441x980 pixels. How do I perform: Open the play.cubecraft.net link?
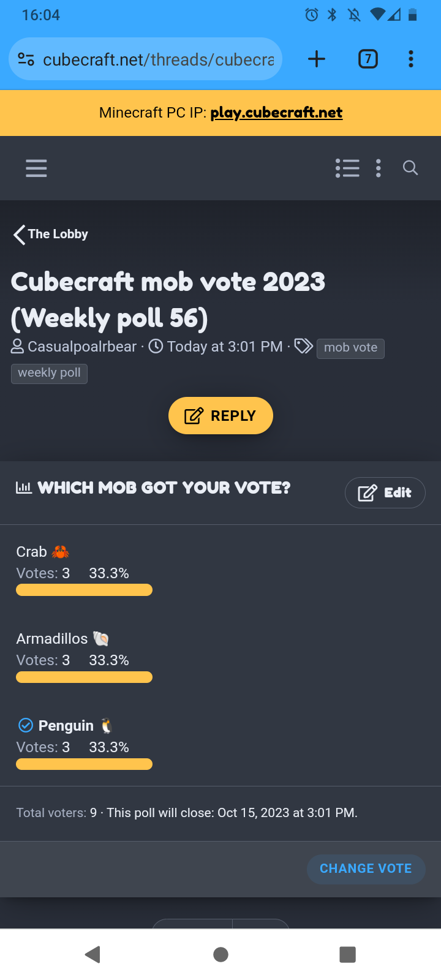click(276, 113)
